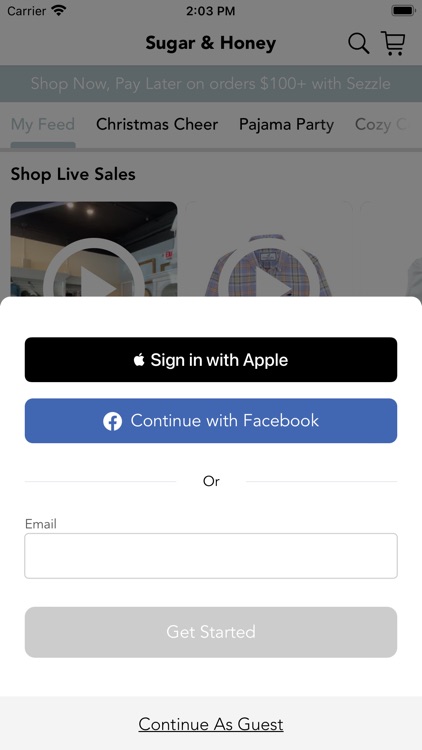Screen dimensions: 422x750
Task: Tap the battery indicator icon
Action: click(403, 11)
